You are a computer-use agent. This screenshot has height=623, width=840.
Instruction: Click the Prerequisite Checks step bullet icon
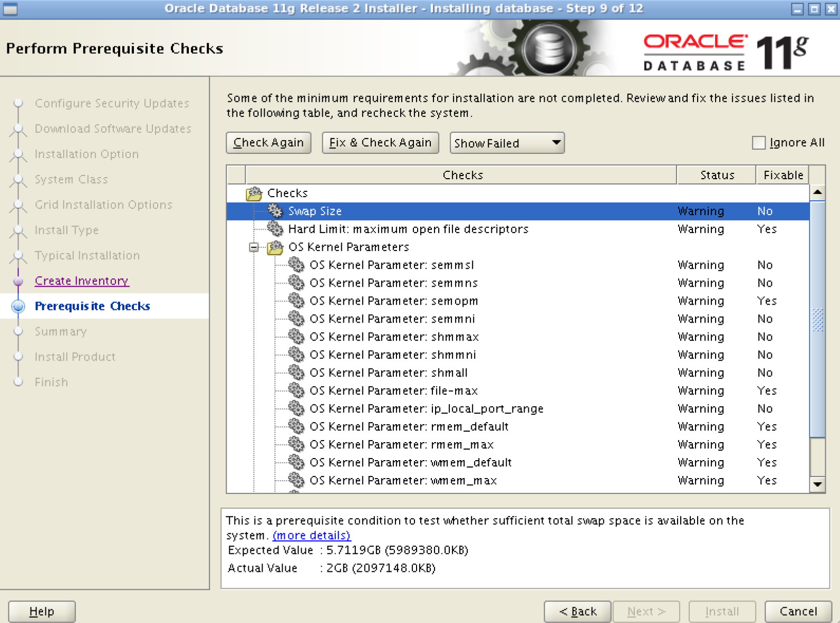coord(18,306)
